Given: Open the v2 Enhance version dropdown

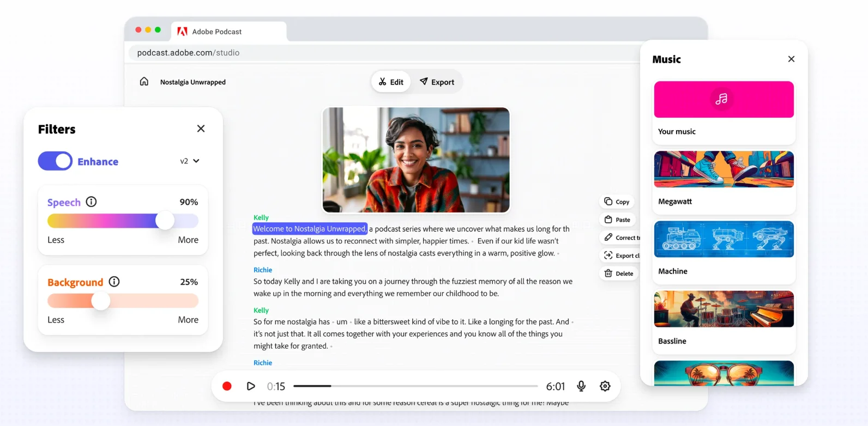Looking at the screenshot, I should pos(190,161).
